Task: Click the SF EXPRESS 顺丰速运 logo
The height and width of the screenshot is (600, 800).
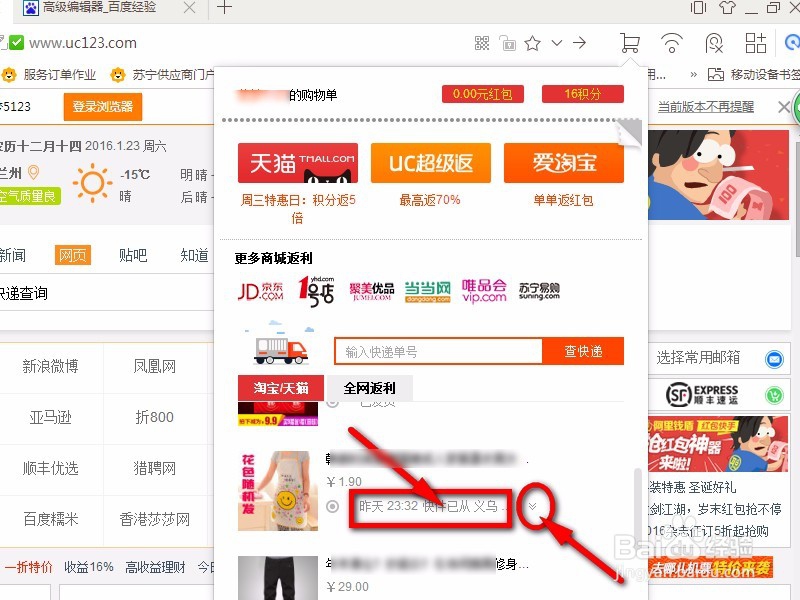Action: 702,394
